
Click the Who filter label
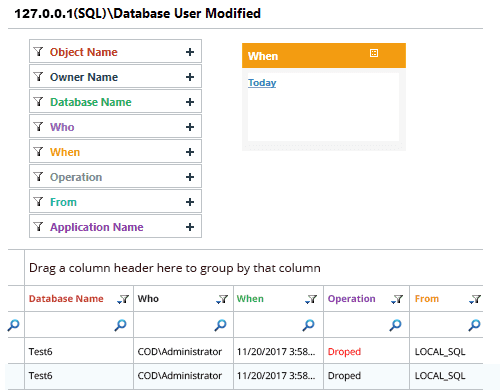[x=62, y=127]
